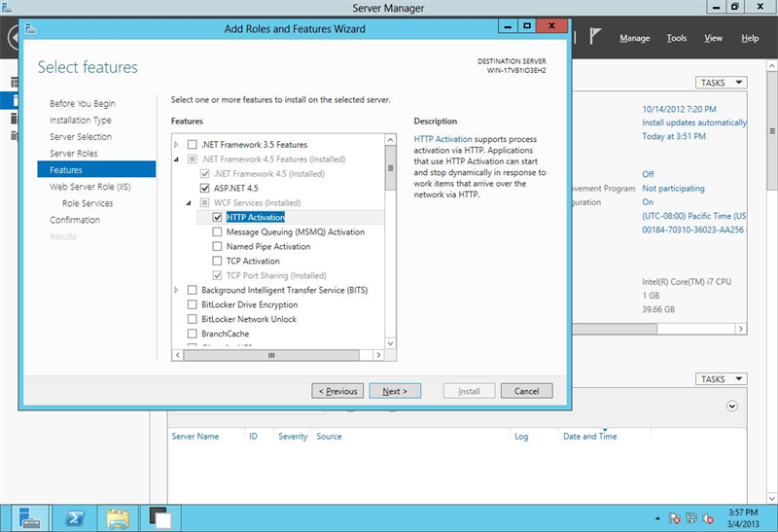The height and width of the screenshot is (532, 778).
Task: Sort events by Source column
Action: (x=329, y=437)
